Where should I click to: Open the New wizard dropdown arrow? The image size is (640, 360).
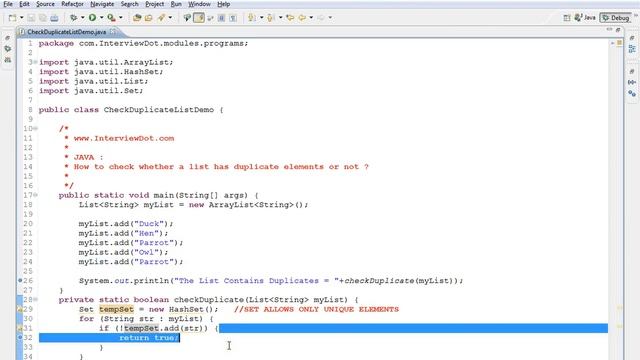tap(21, 18)
